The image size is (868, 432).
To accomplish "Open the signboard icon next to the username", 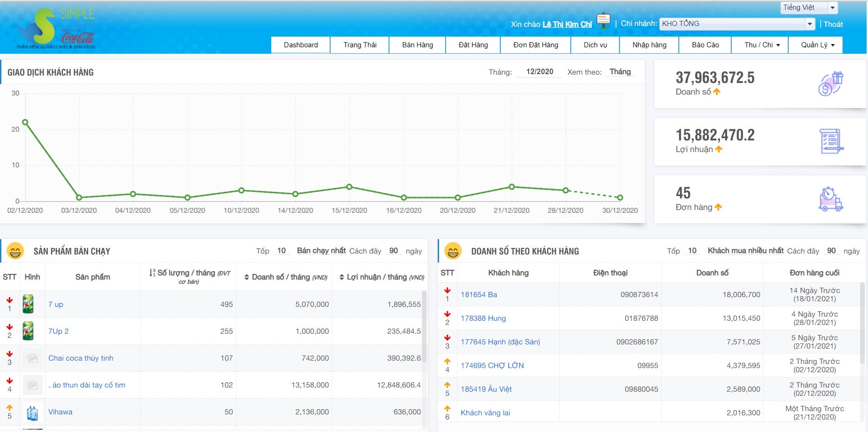I will pyautogui.click(x=603, y=20).
